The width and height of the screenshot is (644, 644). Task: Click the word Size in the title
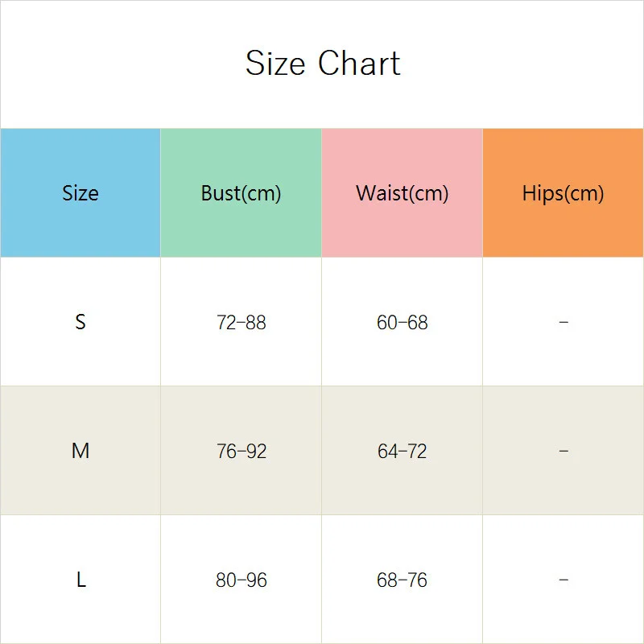pos(276,64)
